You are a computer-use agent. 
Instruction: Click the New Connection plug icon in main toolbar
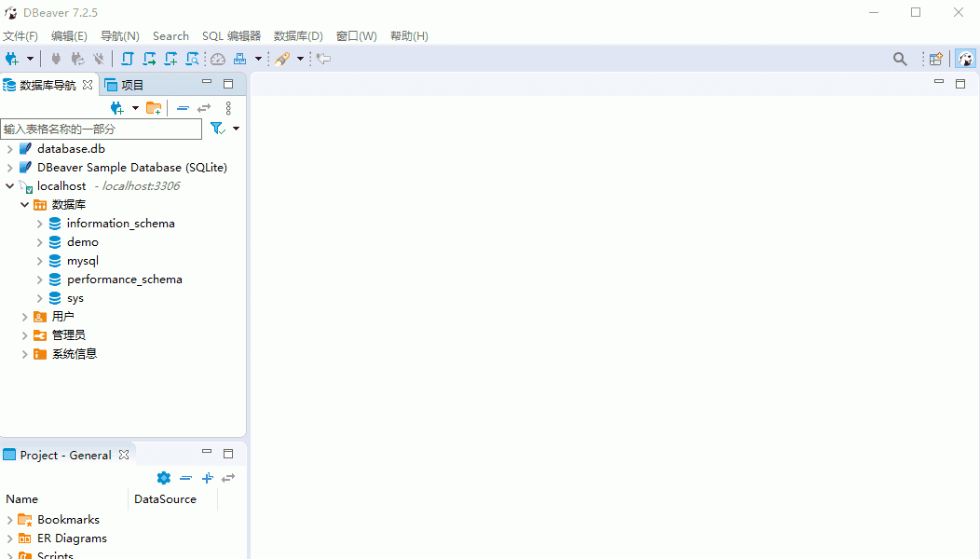(12, 59)
